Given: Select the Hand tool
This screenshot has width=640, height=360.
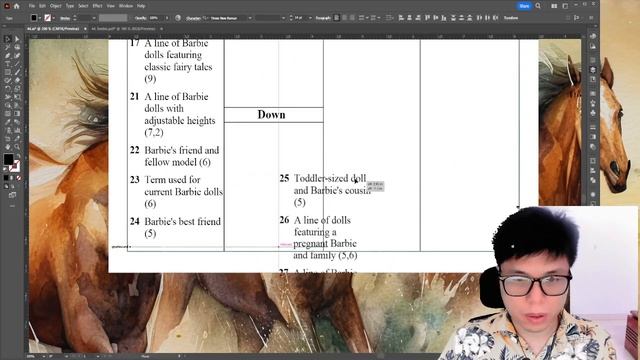Looking at the screenshot, I should click(7, 147).
